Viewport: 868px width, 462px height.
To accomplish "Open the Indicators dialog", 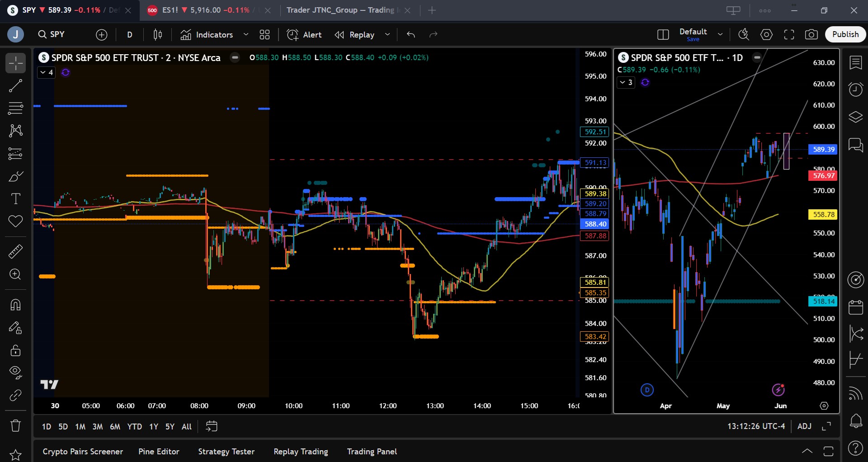I will [x=207, y=34].
